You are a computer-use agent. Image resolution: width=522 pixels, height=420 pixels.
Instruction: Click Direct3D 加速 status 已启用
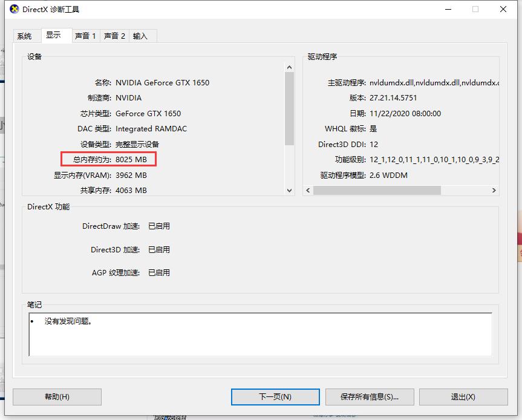(159, 249)
